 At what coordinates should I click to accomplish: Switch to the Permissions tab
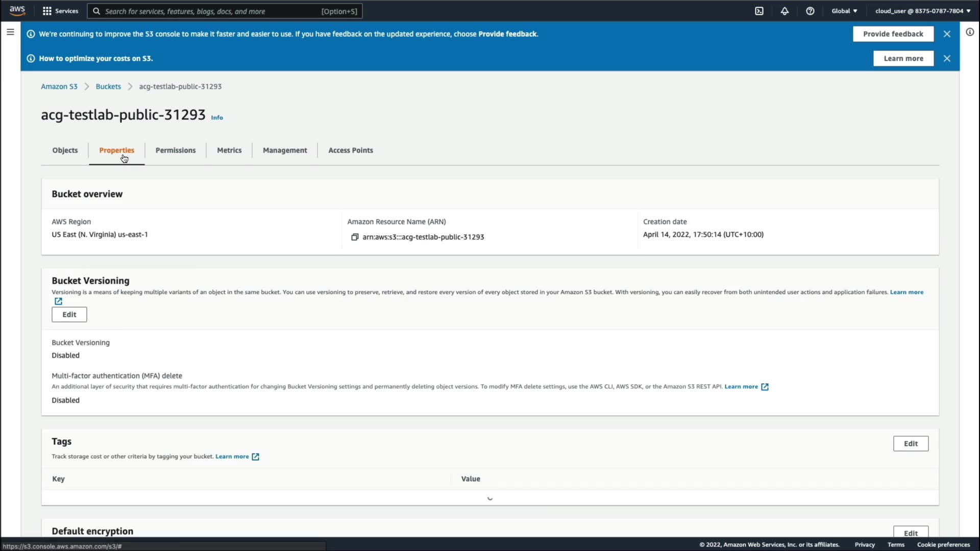176,150
